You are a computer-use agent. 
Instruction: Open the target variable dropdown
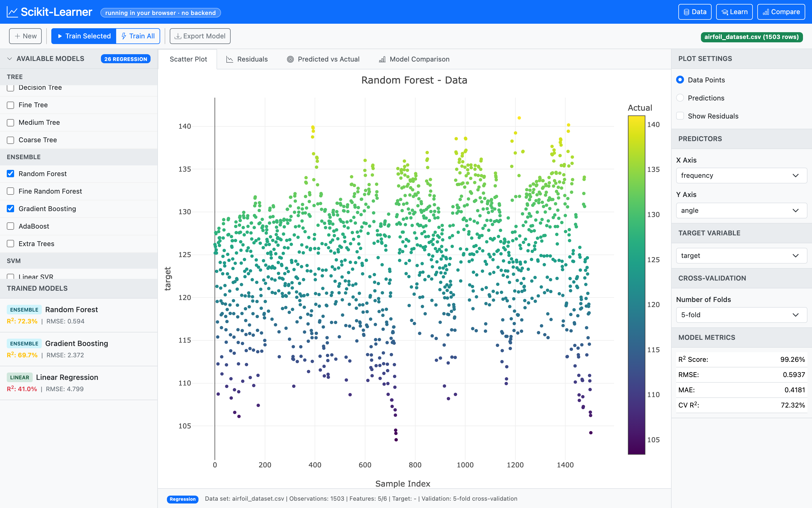point(741,256)
